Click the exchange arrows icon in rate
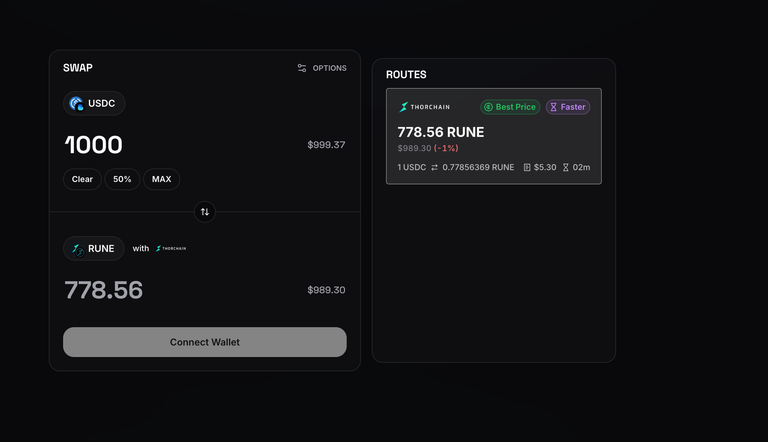Image resolution: width=768 pixels, height=442 pixels. (434, 168)
